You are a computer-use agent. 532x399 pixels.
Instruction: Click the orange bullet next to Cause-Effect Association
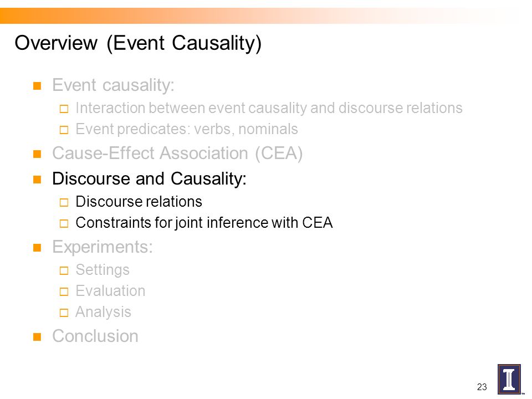(37, 154)
